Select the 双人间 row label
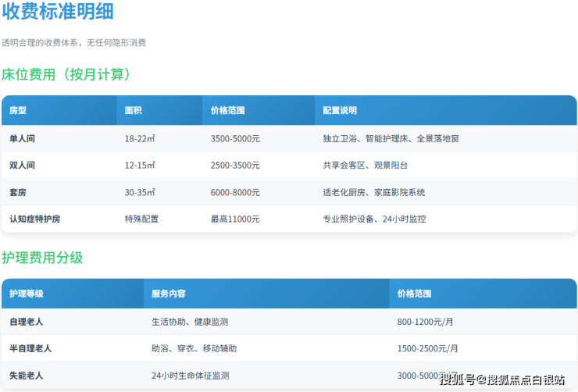Image resolution: width=578 pixels, height=392 pixels. pos(22,166)
